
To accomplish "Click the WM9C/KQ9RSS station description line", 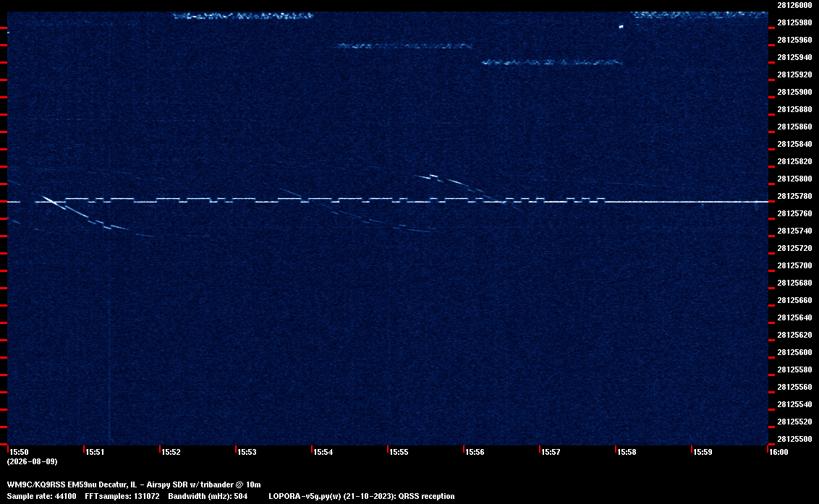I will (x=134, y=484).
